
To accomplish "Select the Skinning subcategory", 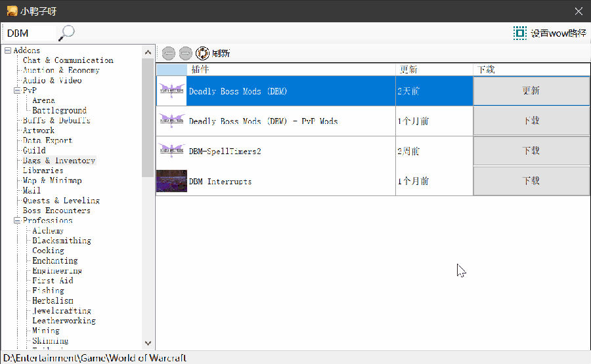I will (51, 340).
